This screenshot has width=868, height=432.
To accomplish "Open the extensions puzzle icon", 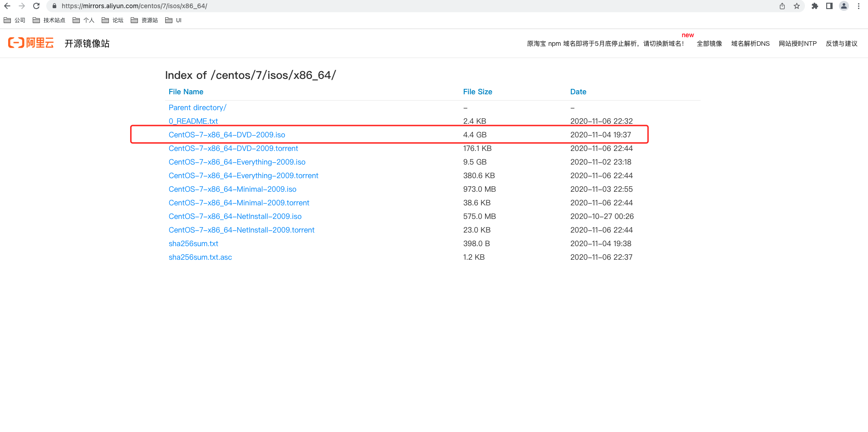I will [x=815, y=6].
